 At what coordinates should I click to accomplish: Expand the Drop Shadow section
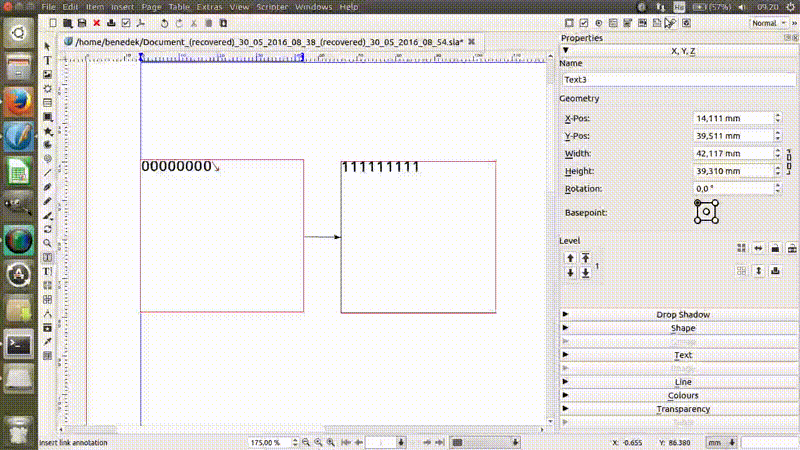(x=682, y=314)
